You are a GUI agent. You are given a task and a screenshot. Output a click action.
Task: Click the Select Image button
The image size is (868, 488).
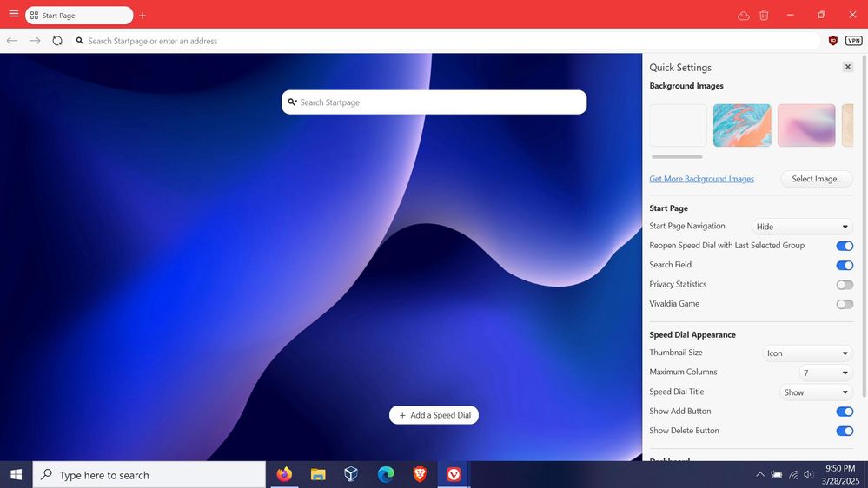click(x=816, y=179)
